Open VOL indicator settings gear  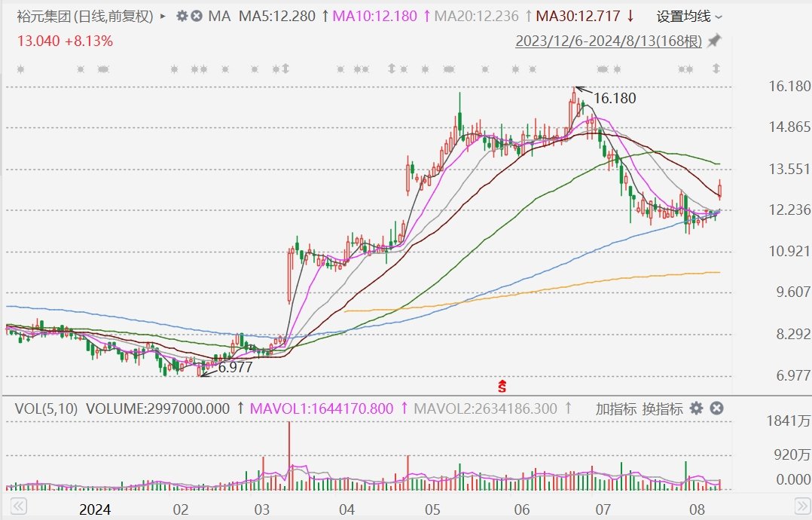tap(697, 408)
